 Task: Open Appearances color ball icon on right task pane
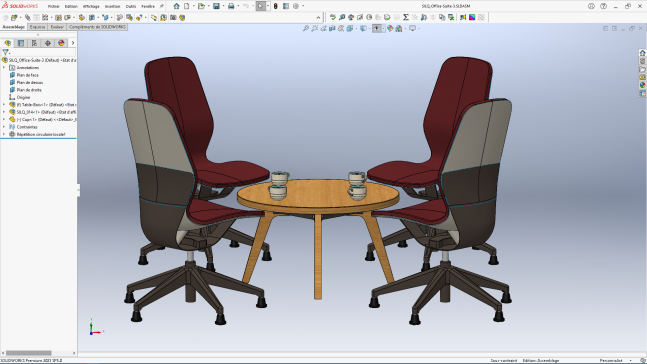tap(642, 85)
